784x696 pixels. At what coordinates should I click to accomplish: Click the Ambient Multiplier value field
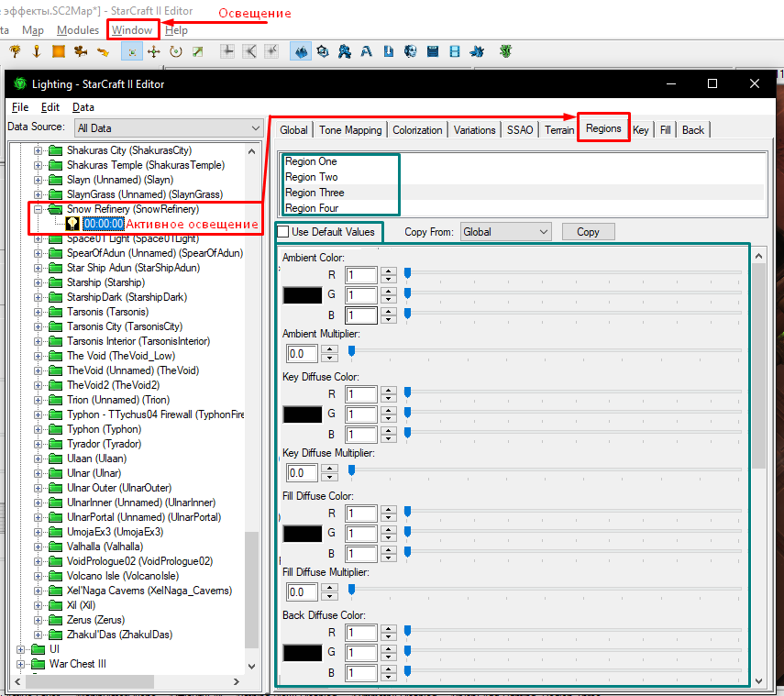pyautogui.click(x=303, y=354)
